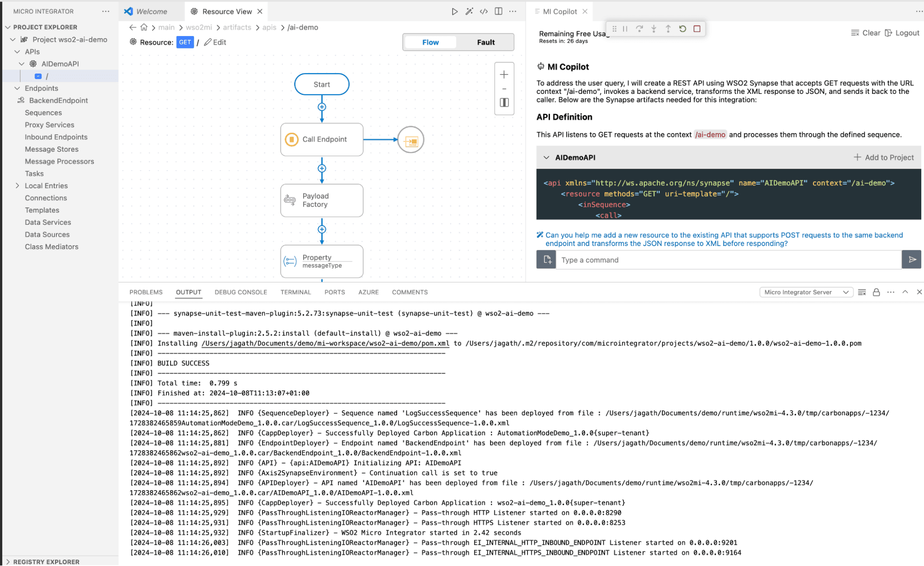This screenshot has height=566, width=924.
Task: Click Add to Project for AIDemoAPI
Action: click(883, 158)
